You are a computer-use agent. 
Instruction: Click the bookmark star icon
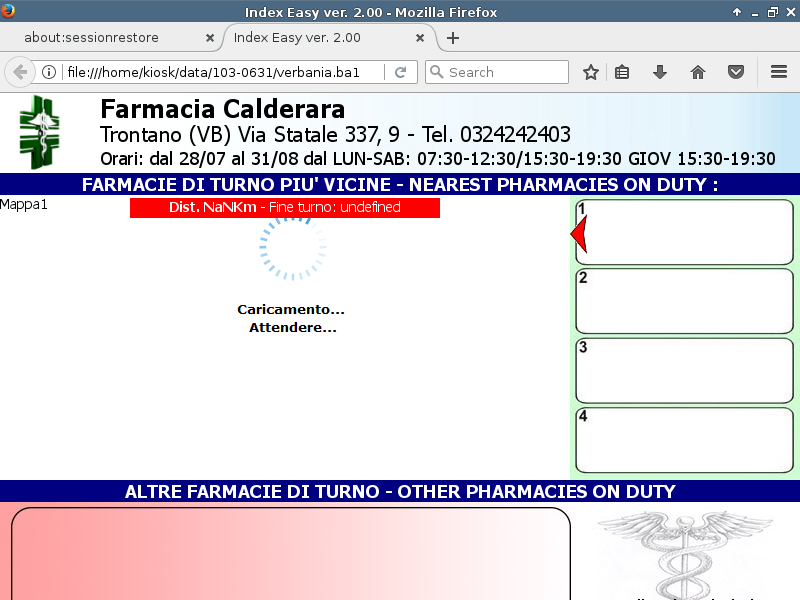tap(591, 72)
